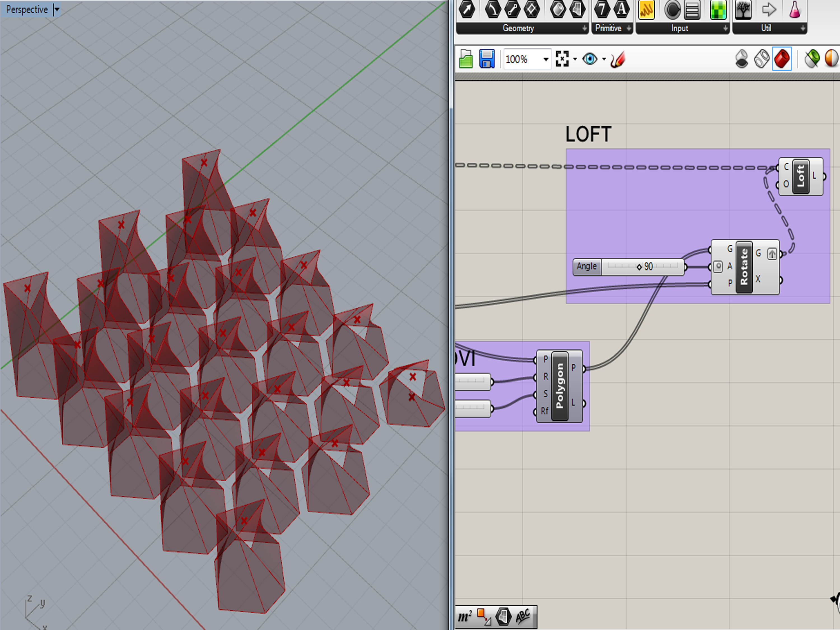The height and width of the screenshot is (630, 840).
Task: Pick the white arrow icon in Util
Action: 769,10
